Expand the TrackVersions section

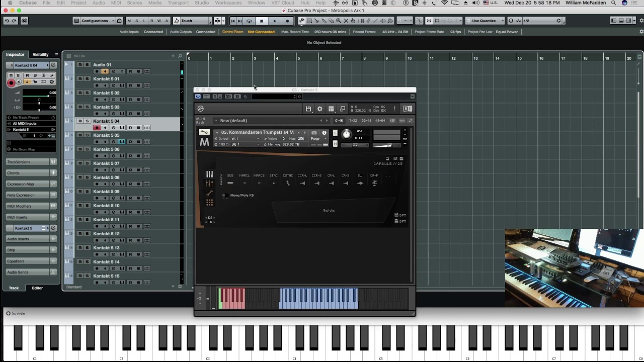click(31, 162)
